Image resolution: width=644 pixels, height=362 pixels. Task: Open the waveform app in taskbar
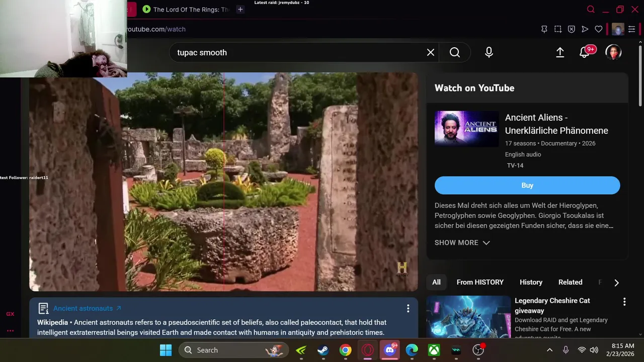(x=456, y=350)
